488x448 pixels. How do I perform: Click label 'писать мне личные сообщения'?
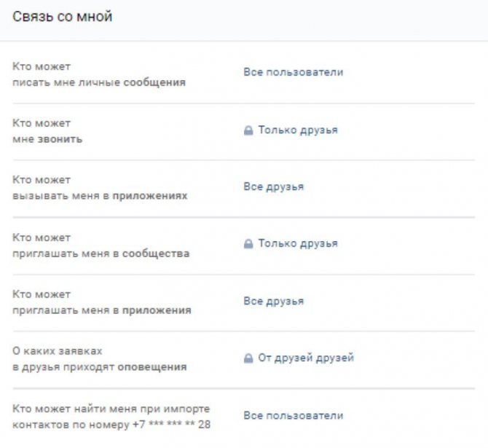pos(99,82)
